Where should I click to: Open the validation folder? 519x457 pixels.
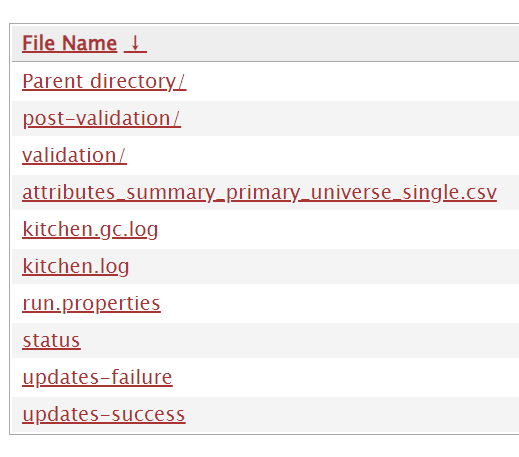[x=74, y=156]
